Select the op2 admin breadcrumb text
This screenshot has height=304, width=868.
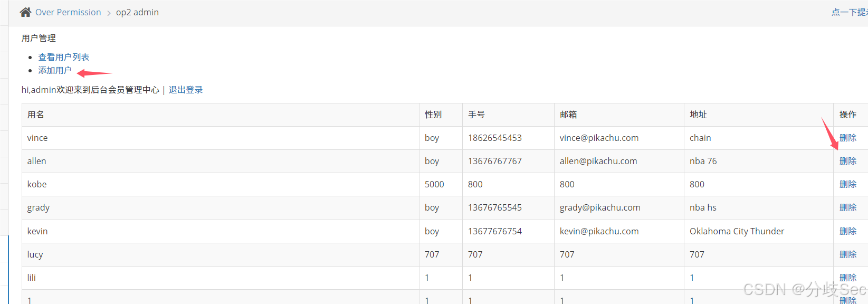[x=137, y=12]
